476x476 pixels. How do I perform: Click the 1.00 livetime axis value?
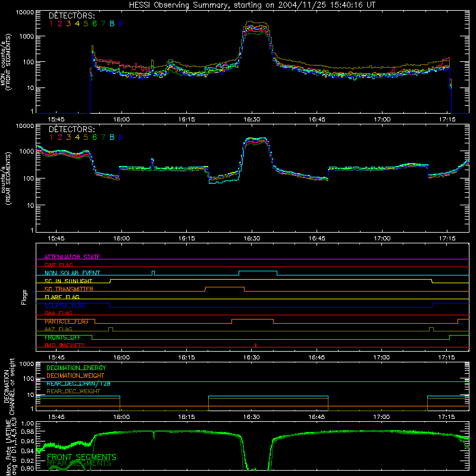click(x=28, y=423)
